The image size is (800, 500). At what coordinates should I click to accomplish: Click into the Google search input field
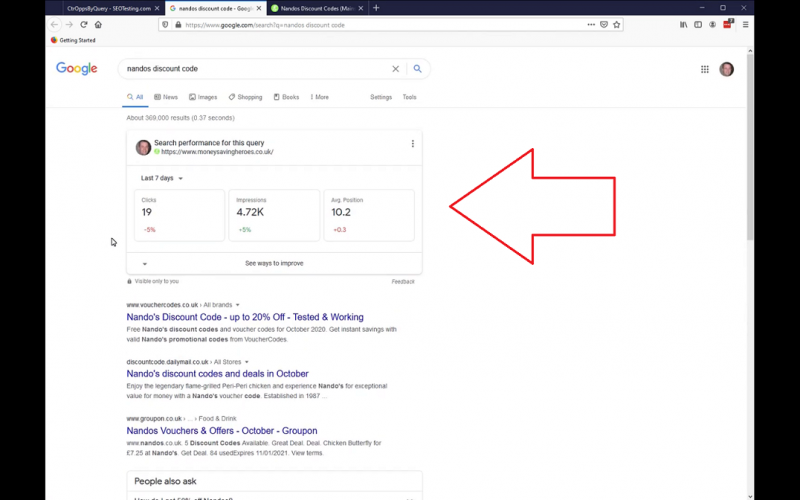[255, 69]
